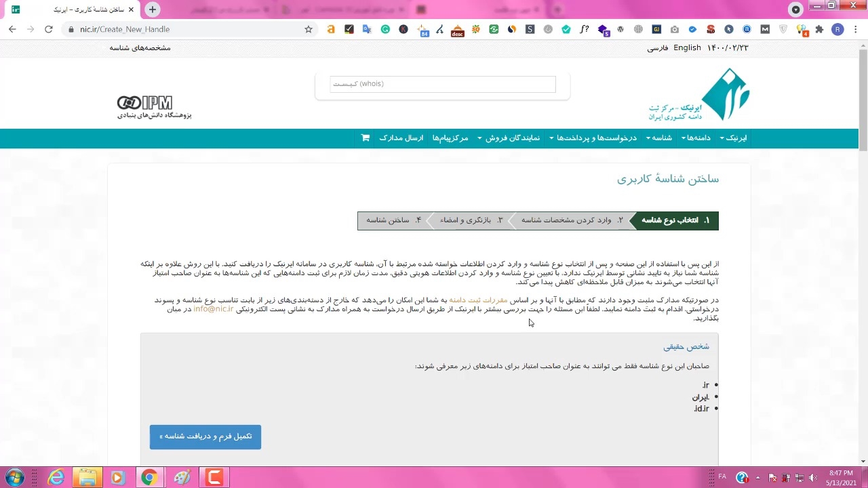Launch Internet Explorer from the taskbar
868x488 pixels.
pos(56,478)
